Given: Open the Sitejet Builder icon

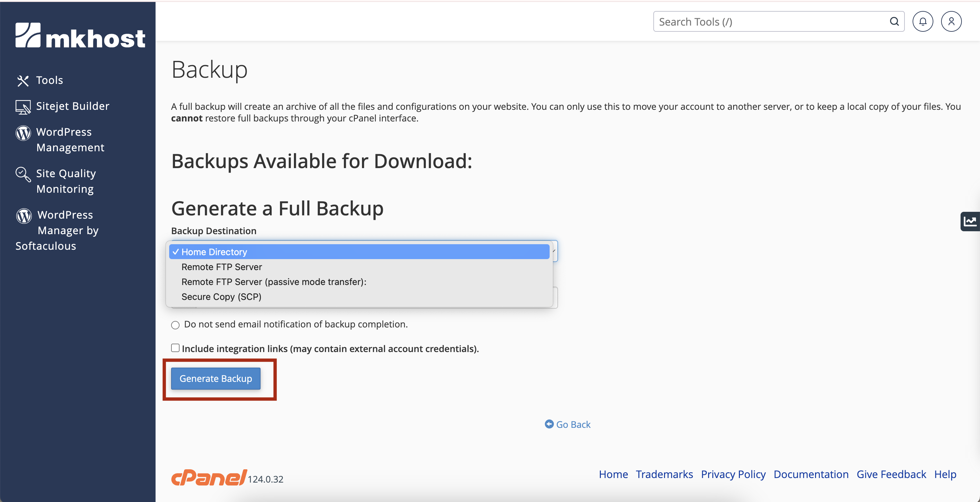Looking at the screenshot, I should pos(23,107).
